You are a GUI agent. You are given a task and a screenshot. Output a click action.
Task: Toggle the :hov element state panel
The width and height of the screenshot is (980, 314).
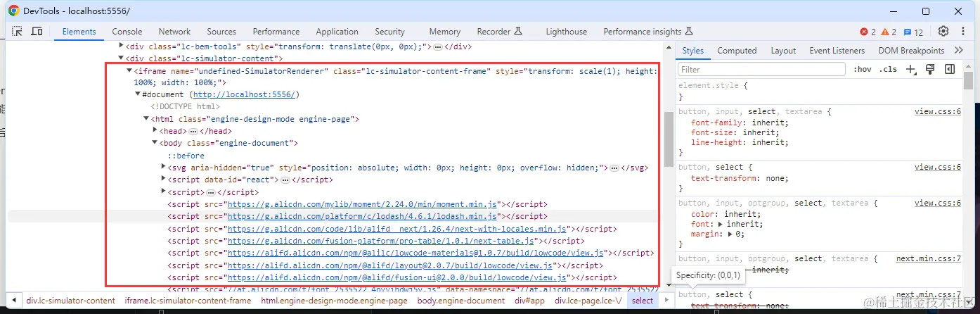tap(863, 69)
